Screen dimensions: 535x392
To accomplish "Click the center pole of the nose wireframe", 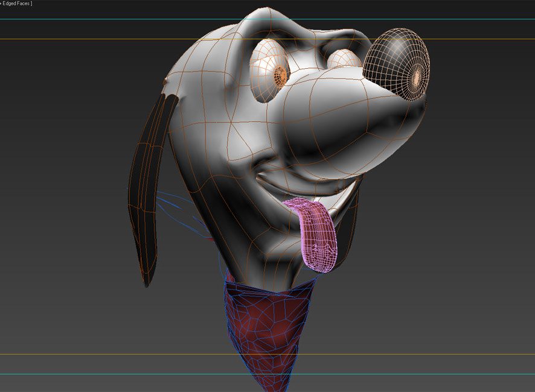I will click(417, 77).
